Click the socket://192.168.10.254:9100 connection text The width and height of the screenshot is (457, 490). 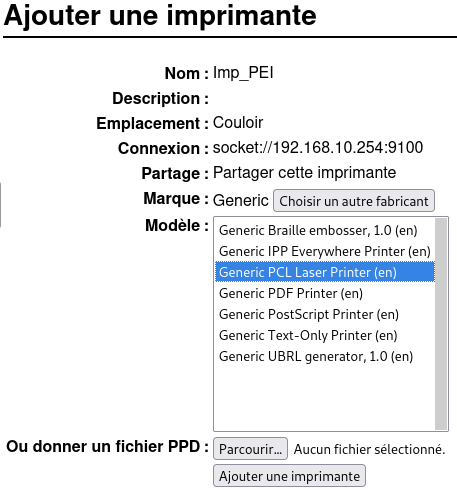[x=318, y=148]
